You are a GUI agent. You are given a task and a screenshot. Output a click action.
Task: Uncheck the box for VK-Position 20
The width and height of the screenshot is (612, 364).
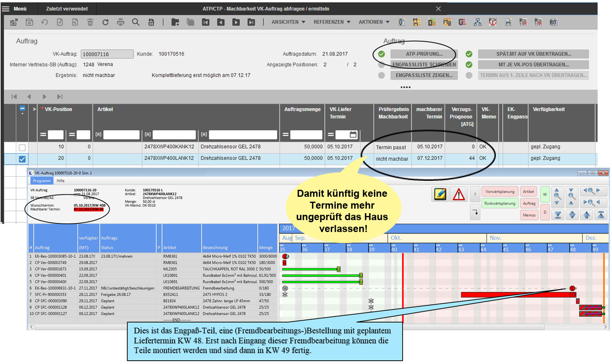point(22,159)
